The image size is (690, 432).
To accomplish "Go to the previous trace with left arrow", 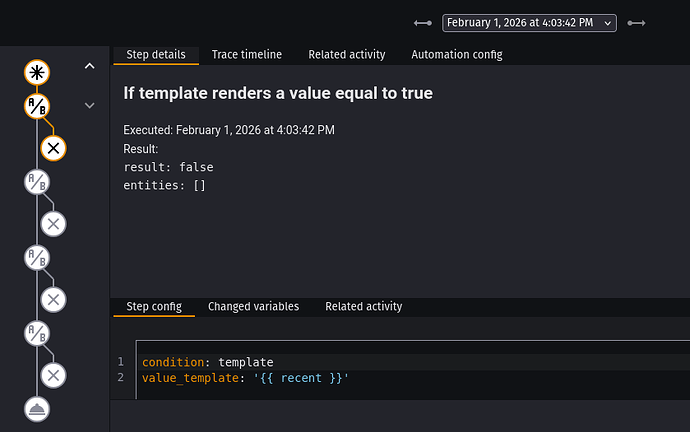I will [x=422, y=23].
